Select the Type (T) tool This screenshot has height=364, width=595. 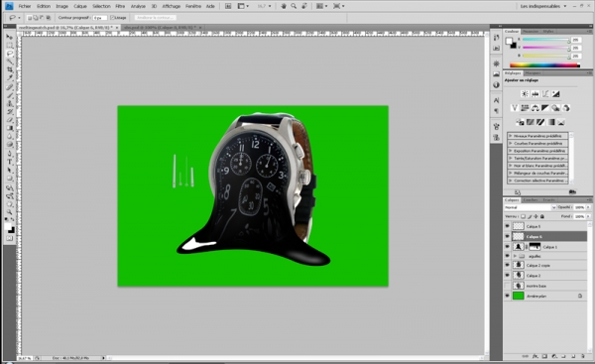pyautogui.click(x=10, y=162)
